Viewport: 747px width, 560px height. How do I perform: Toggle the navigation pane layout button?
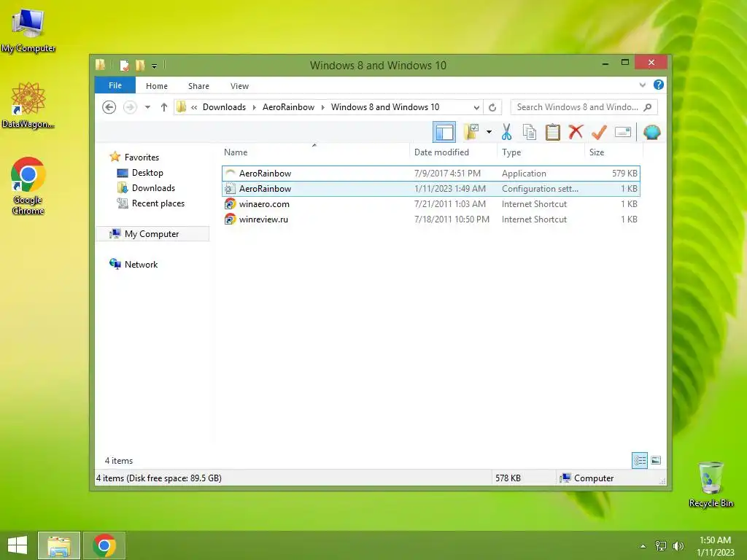click(444, 133)
